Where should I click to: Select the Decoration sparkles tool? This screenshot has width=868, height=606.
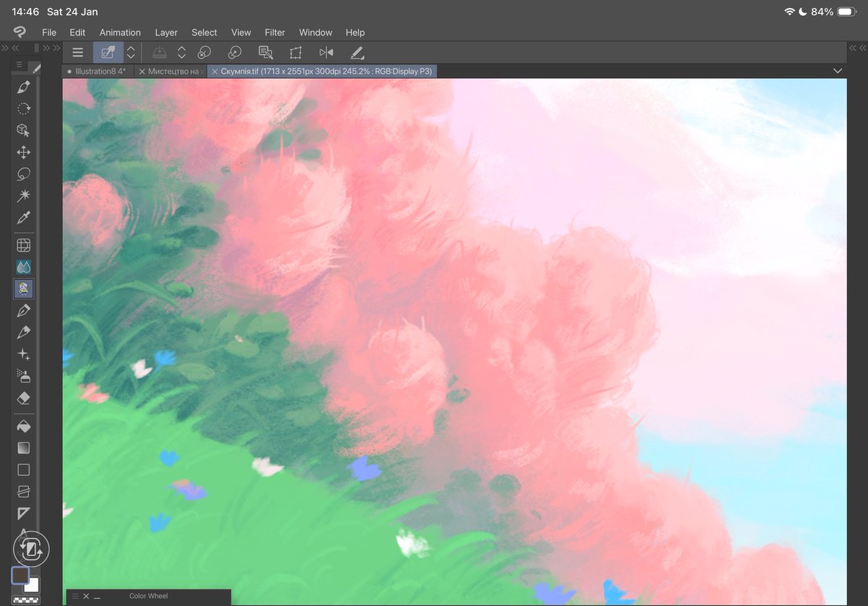[23, 354]
